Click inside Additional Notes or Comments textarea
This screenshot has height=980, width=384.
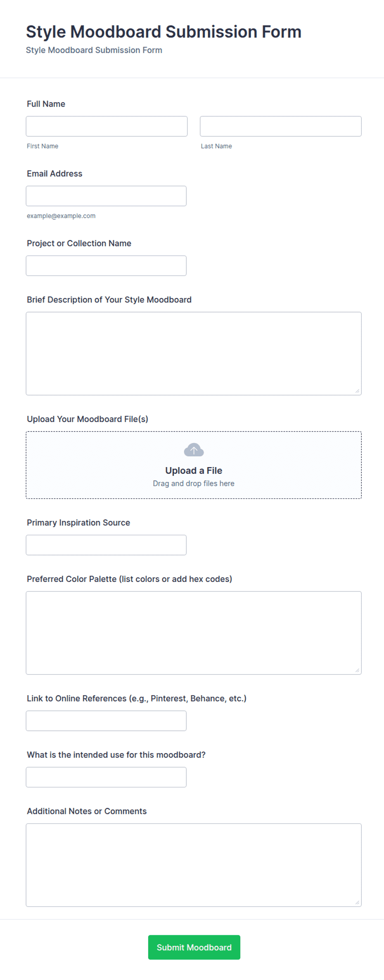pyautogui.click(x=194, y=865)
